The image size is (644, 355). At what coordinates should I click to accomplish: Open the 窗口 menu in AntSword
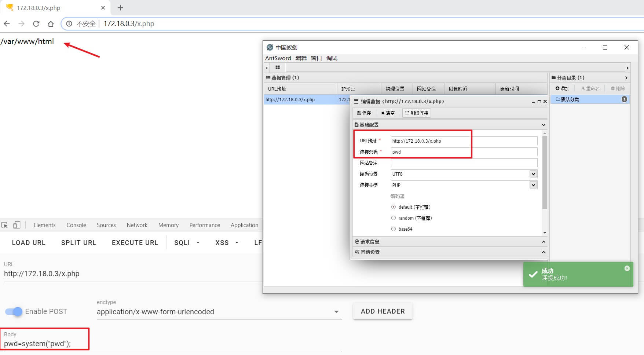tap(316, 58)
